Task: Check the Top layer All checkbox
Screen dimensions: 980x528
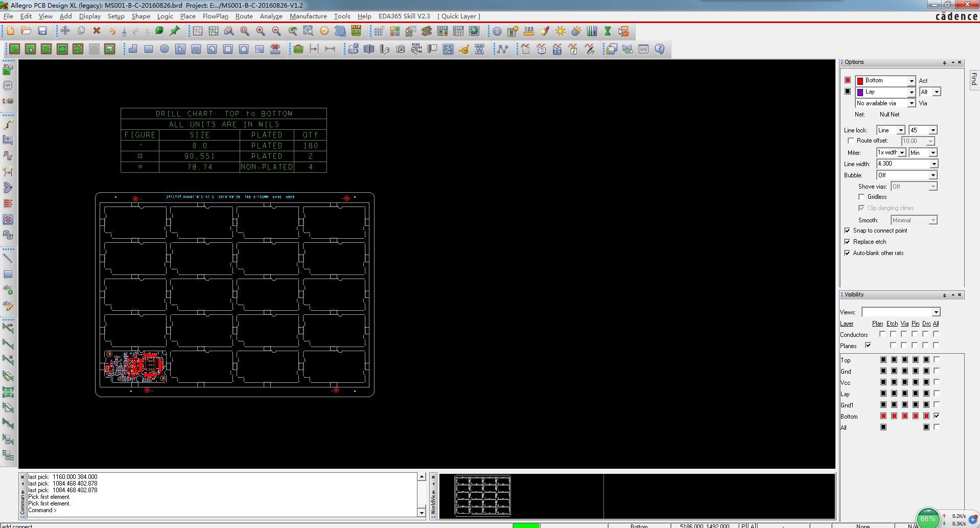Action: [937, 360]
